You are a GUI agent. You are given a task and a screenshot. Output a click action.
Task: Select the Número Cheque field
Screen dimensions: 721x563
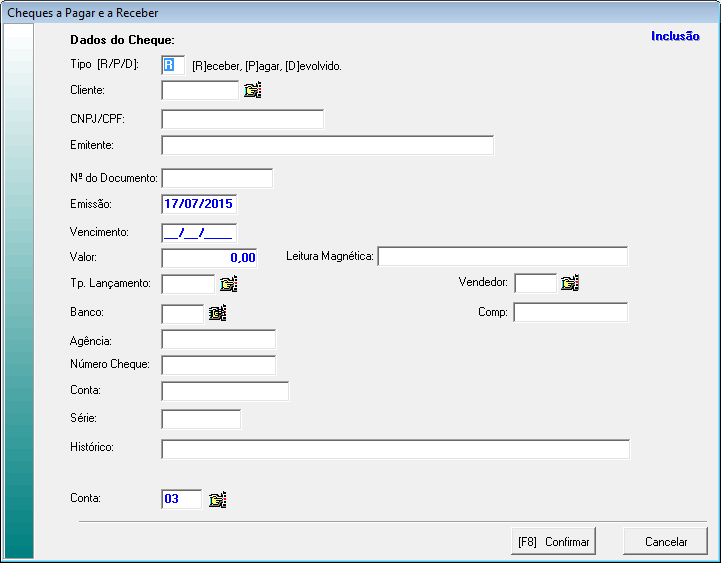pos(218,365)
